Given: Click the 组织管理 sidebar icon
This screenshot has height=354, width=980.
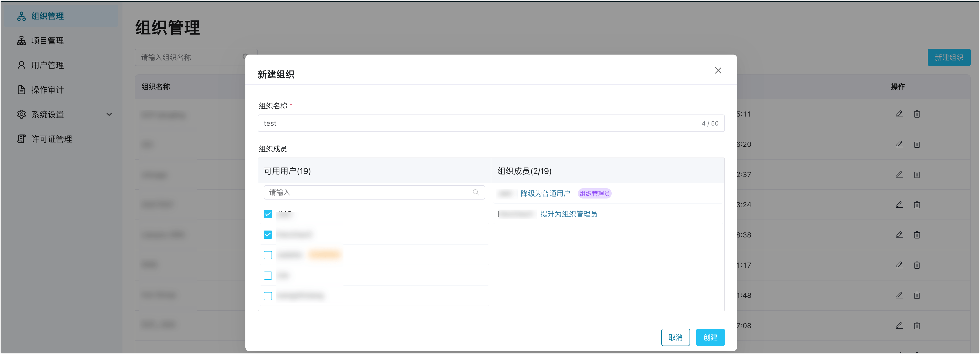Looking at the screenshot, I should tap(21, 16).
